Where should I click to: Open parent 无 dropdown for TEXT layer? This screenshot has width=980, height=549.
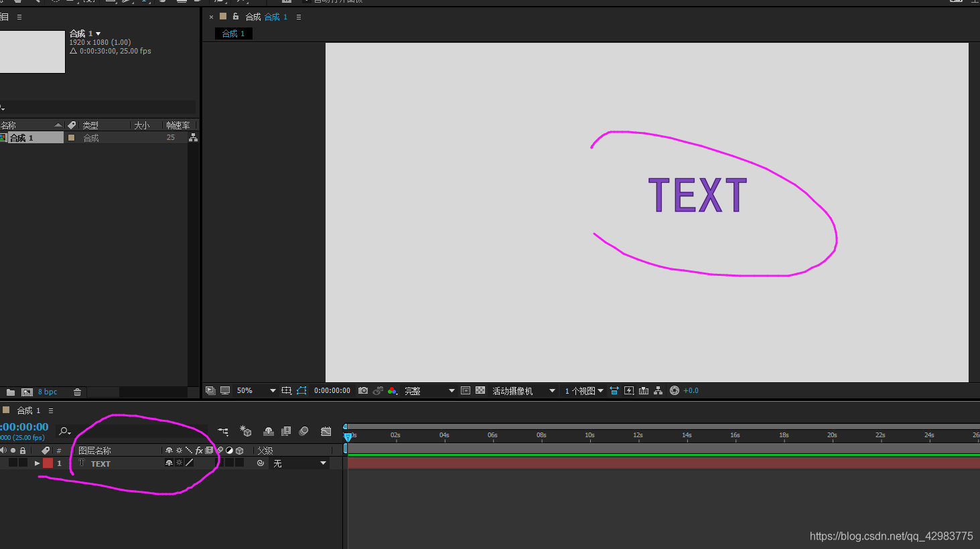[299, 463]
